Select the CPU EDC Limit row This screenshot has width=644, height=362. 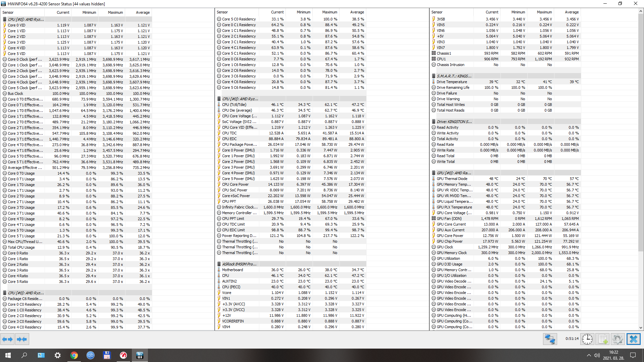tap(291, 230)
